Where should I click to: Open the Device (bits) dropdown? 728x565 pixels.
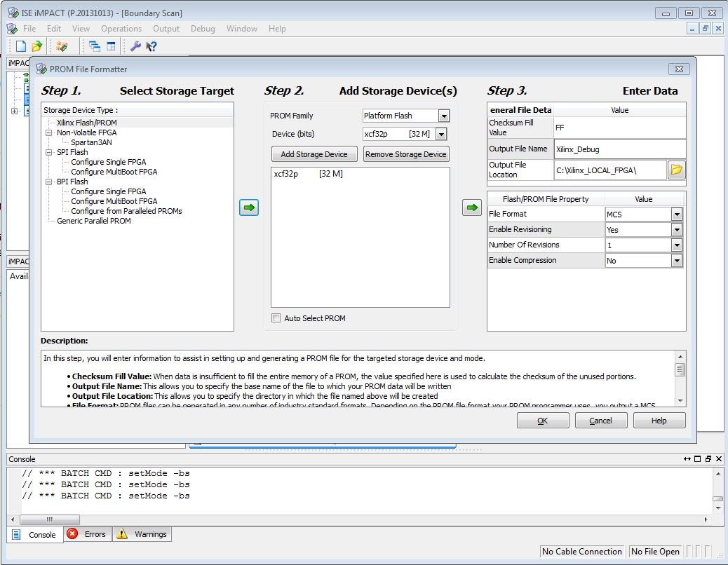click(x=442, y=134)
